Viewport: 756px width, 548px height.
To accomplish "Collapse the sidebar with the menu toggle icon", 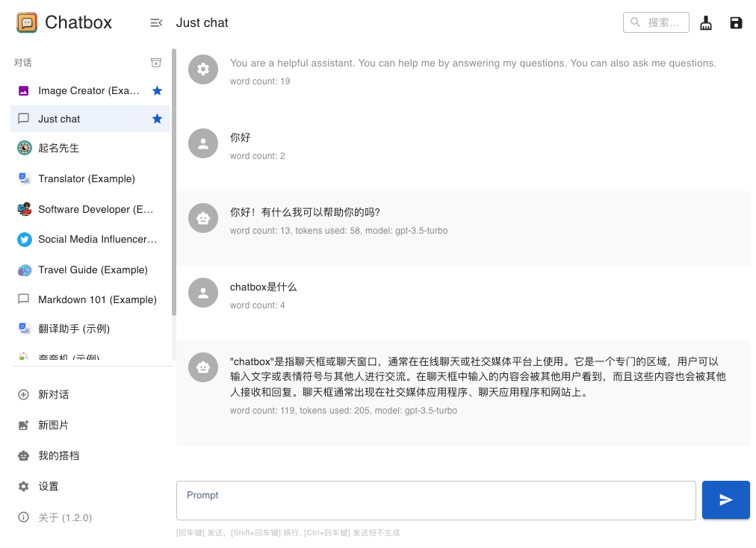I will (156, 22).
